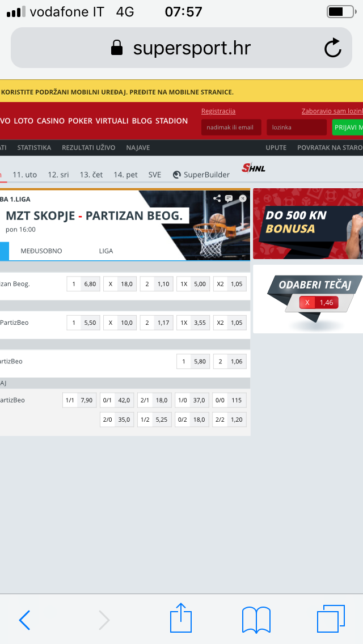The image size is (363, 644).
Task: Open STATISTIKA in dark navigation bar
Action: [34, 147]
